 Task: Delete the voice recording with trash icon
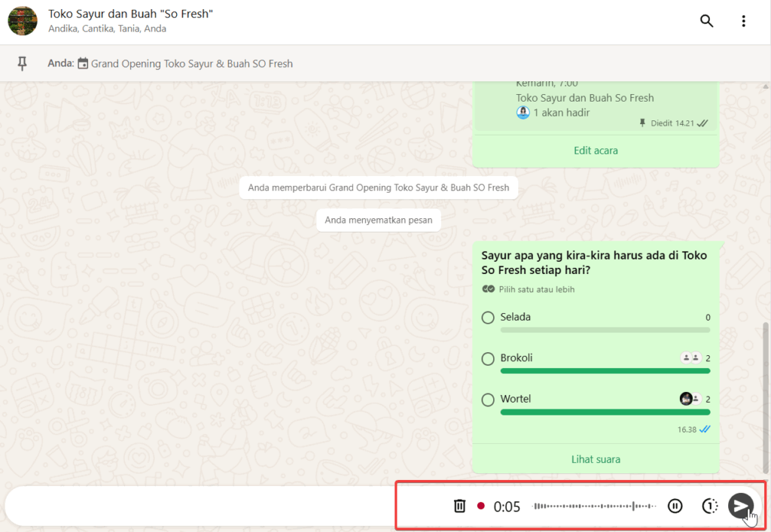459,506
